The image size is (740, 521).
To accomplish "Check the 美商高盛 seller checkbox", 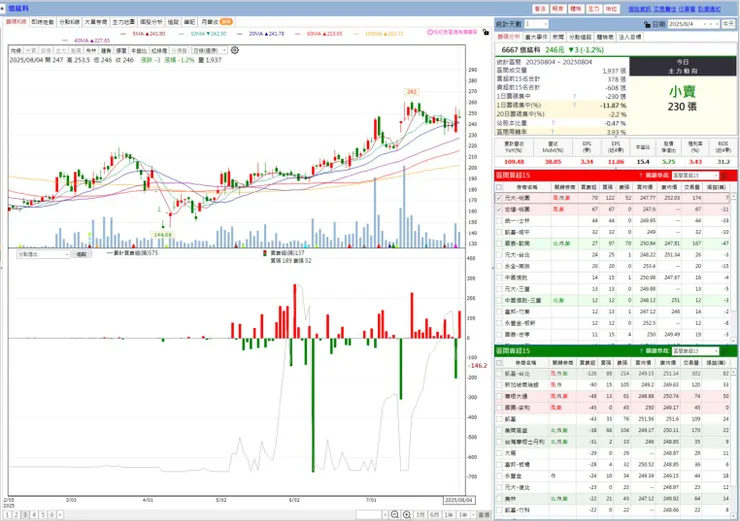I will pyautogui.click(x=499, y=430).
